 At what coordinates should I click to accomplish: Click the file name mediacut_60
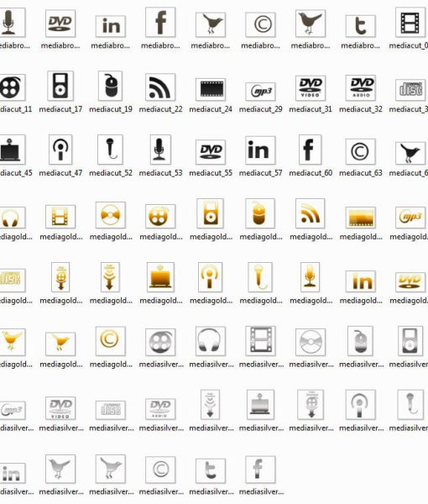[x=311, y=172]
